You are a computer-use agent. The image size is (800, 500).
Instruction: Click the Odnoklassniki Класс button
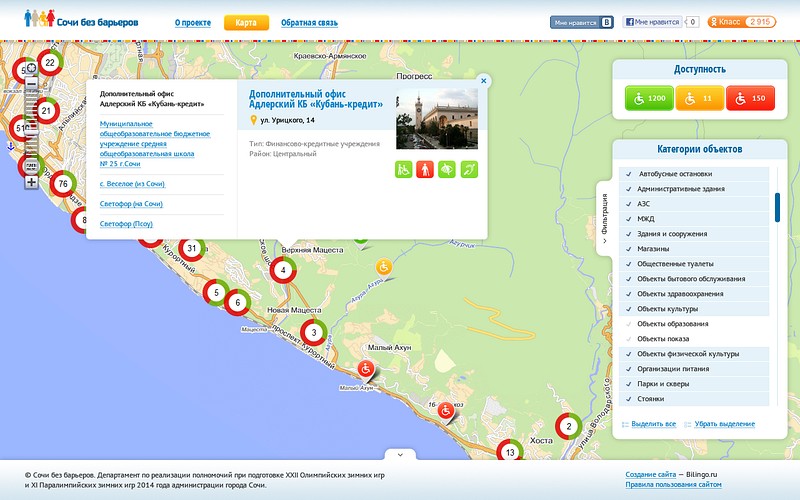point(741,22)
